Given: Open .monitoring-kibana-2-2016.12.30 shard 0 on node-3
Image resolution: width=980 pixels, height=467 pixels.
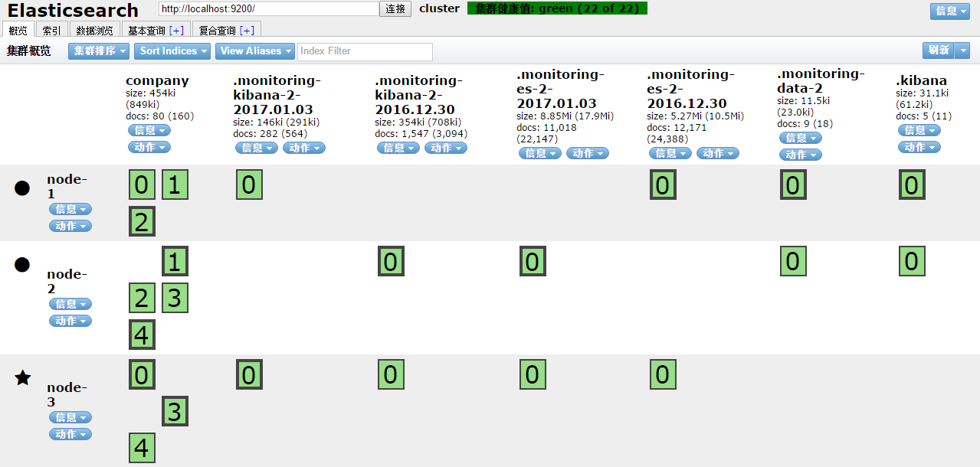Looking at the screenshot, I should 391,374.
